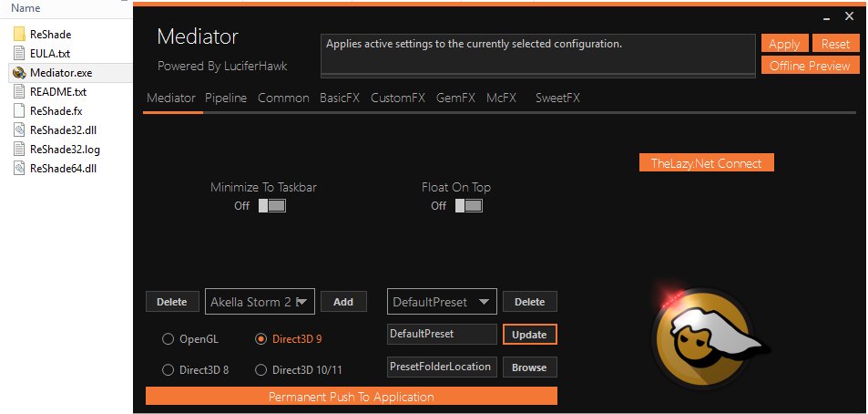Select the ReShade32.dll file name

[64, 130]
